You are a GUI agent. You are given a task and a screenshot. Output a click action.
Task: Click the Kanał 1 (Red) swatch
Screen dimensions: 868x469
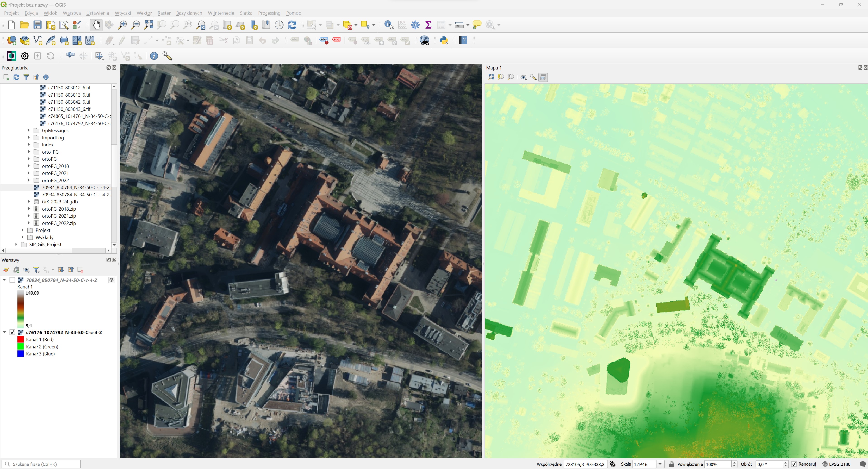[x=21, y=339]
